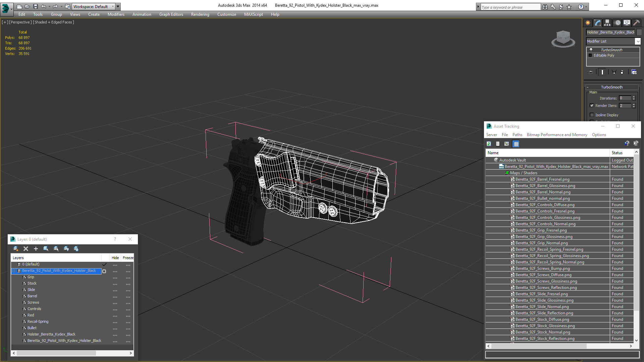Click Hide/Unhide All Layers icon
The height and width of the screenshot is (362, 644).
pos(66,249)
